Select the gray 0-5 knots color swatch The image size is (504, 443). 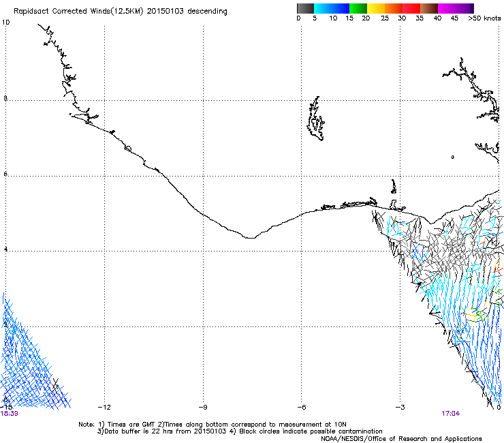tap(305, 8)
